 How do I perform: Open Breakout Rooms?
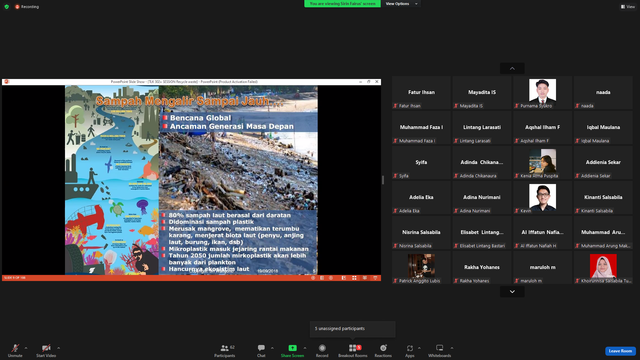click(x=353, y=350)
